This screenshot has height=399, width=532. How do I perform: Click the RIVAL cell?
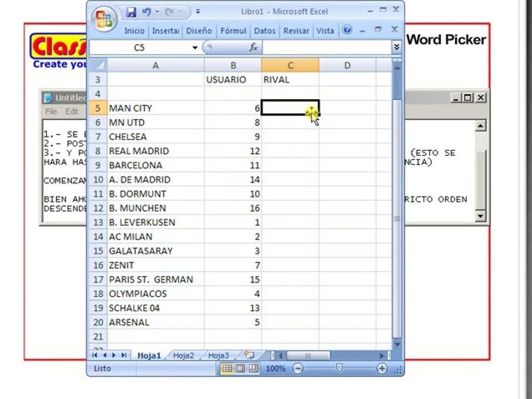[290, 80]
